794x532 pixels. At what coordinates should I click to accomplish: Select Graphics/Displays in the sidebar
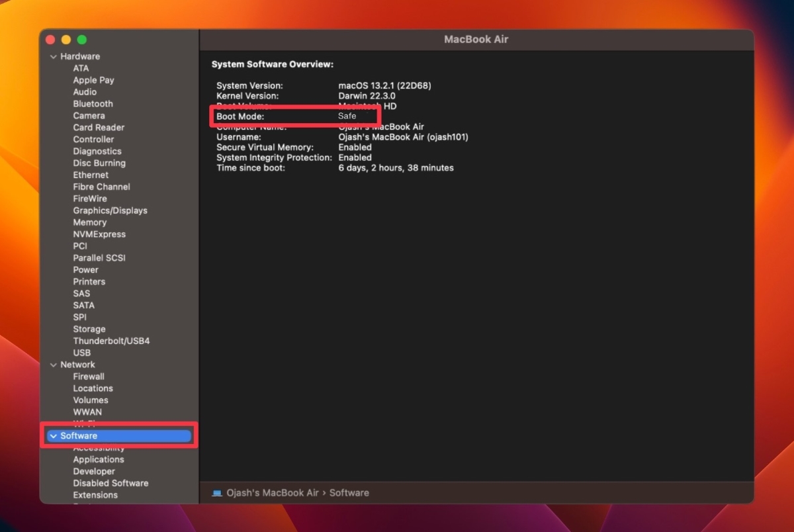click(110, 210)
